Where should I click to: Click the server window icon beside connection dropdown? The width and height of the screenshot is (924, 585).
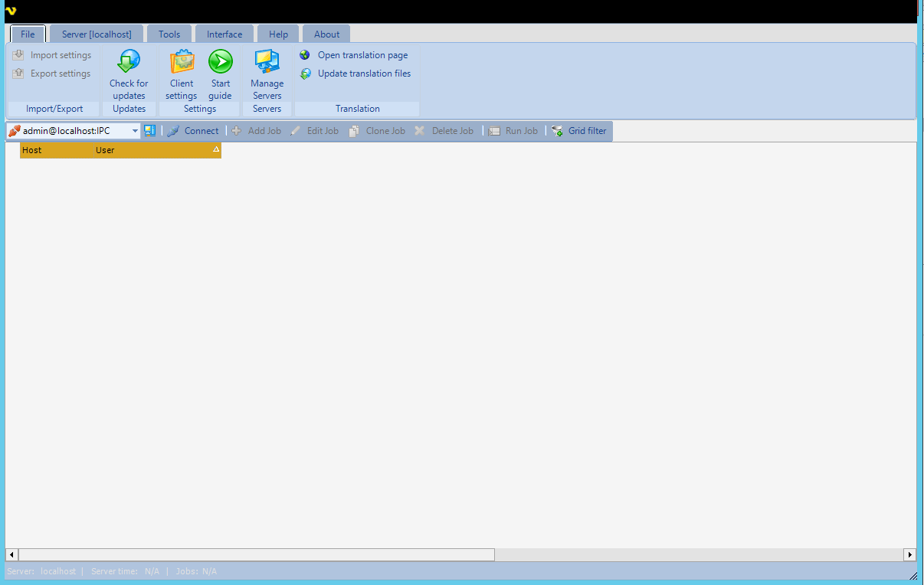click(150, 131)
